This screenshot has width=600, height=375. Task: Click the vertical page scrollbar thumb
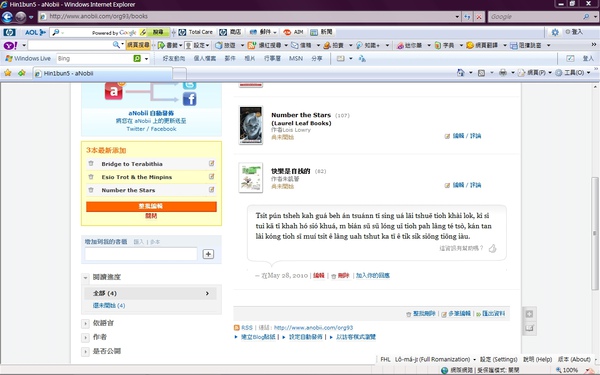(594, 233)
